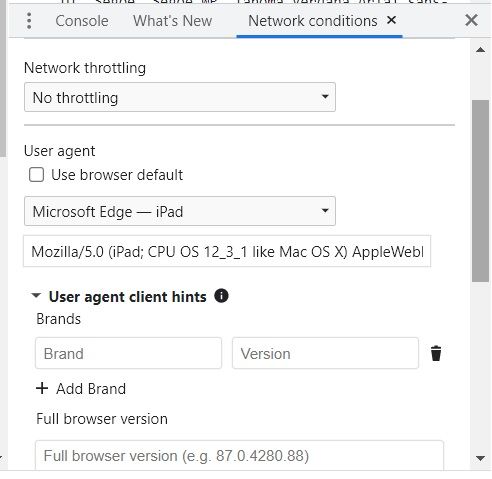Switch to the What's New tab
Image resolution: width=492 pixels, height=479 pixels.
(x=172, y=21)
